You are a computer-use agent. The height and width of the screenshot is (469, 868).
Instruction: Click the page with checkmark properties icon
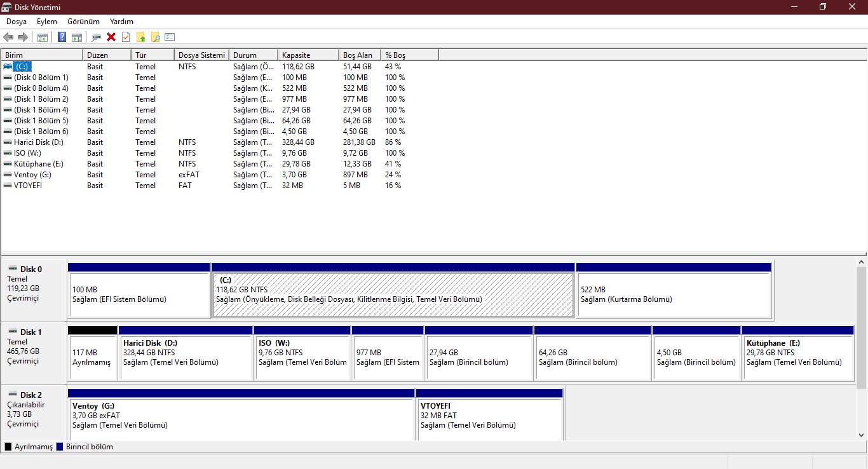[x=126, y=37]
